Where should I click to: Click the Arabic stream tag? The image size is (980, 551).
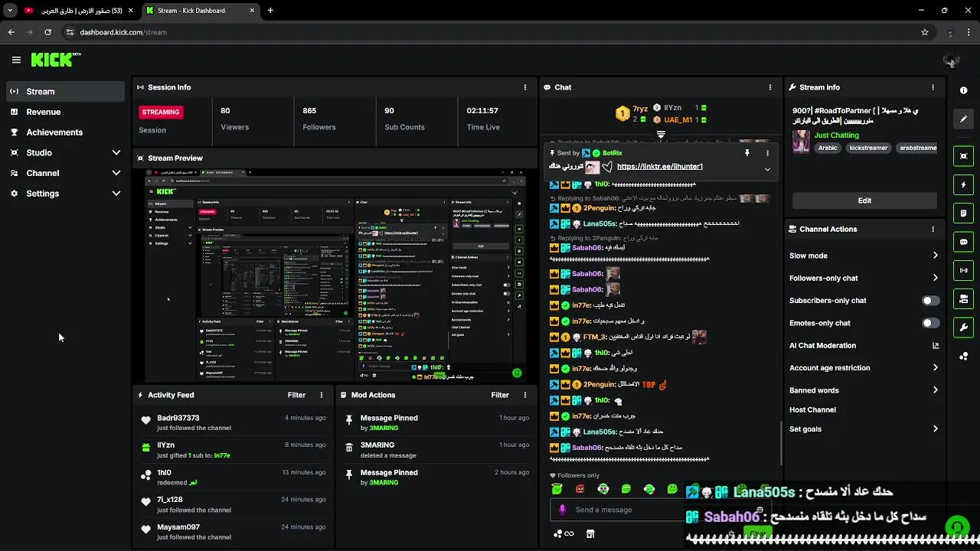pos(827,148)
